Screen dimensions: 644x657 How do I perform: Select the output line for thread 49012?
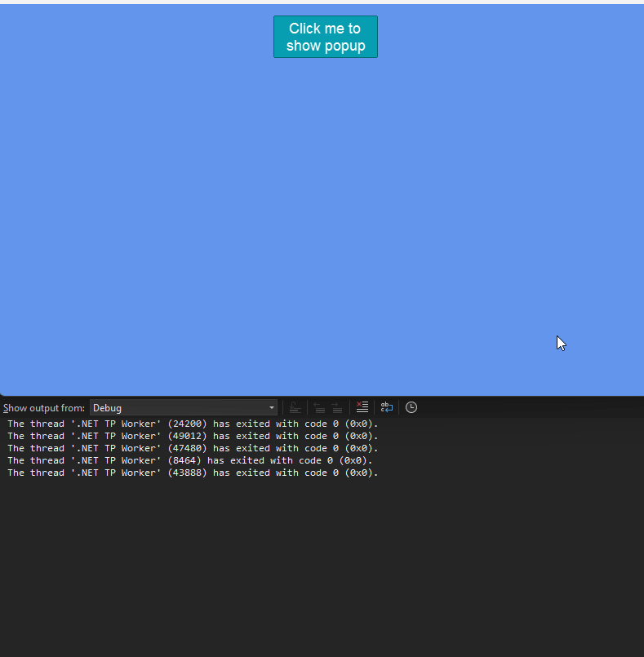(192, 436)
